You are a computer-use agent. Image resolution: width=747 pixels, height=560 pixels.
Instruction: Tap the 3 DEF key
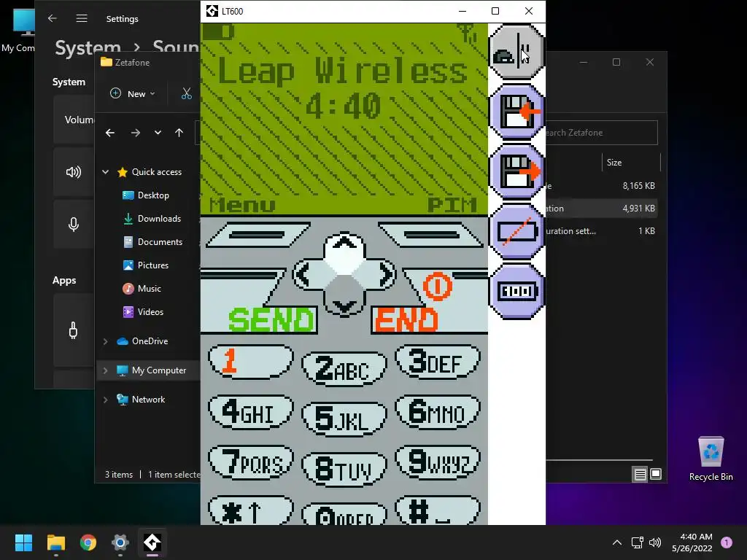438,362
